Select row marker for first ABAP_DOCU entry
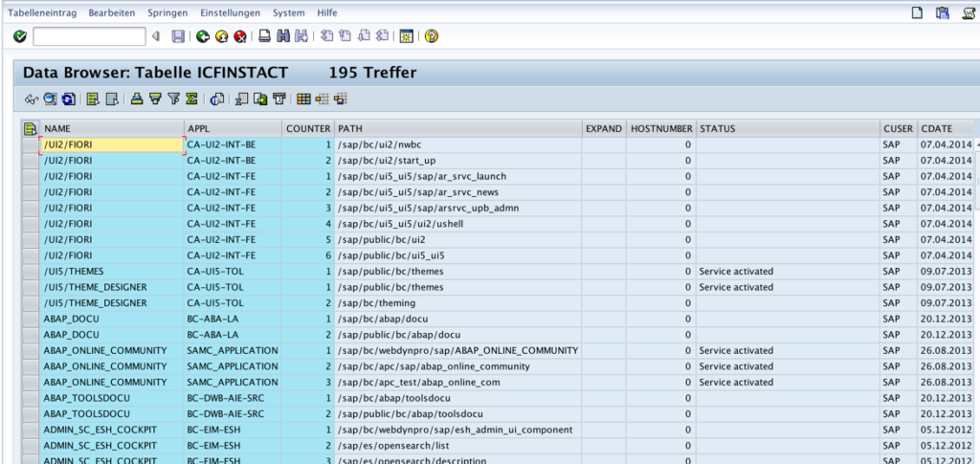 30,319
